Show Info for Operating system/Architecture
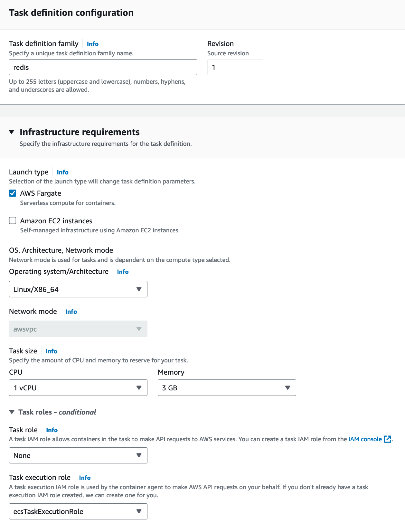 (123, 272)
